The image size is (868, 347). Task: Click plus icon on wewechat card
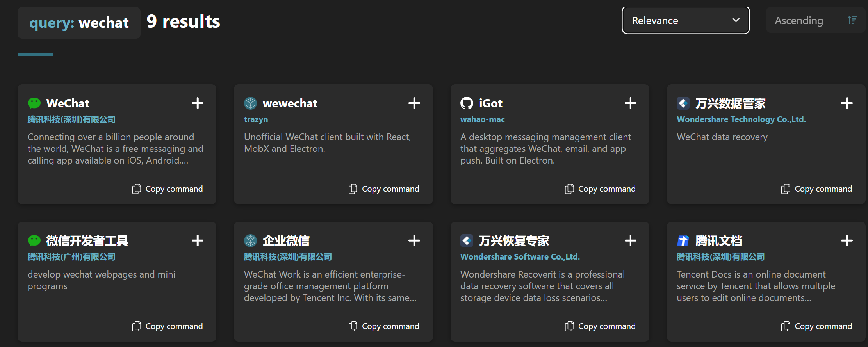(414, 103)
